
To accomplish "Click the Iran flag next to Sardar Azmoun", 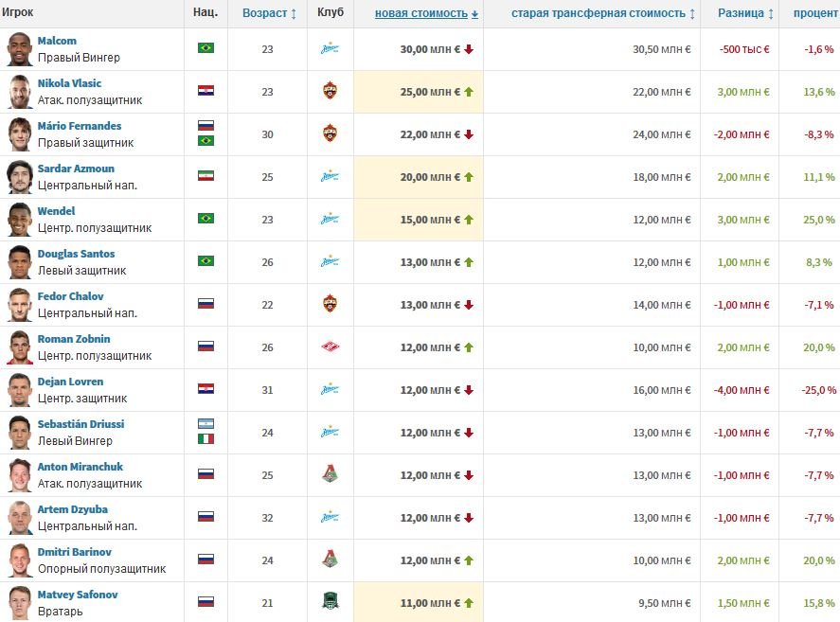I will pos(206,176).
